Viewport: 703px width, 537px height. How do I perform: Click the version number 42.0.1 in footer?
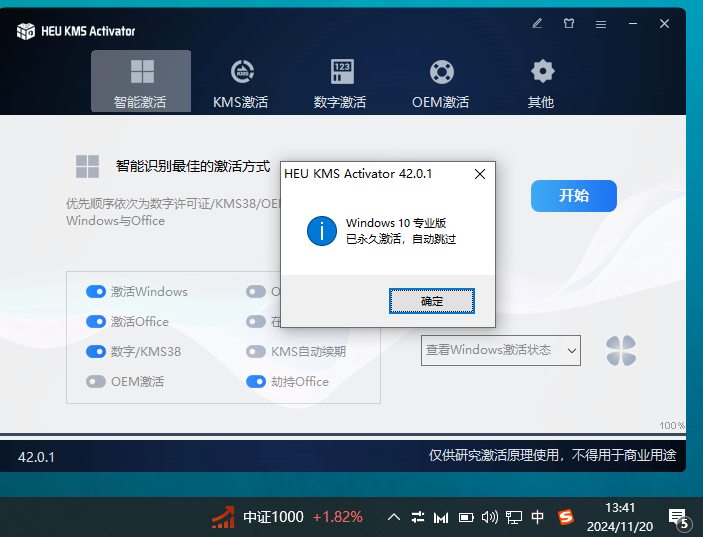coord(36,457)
